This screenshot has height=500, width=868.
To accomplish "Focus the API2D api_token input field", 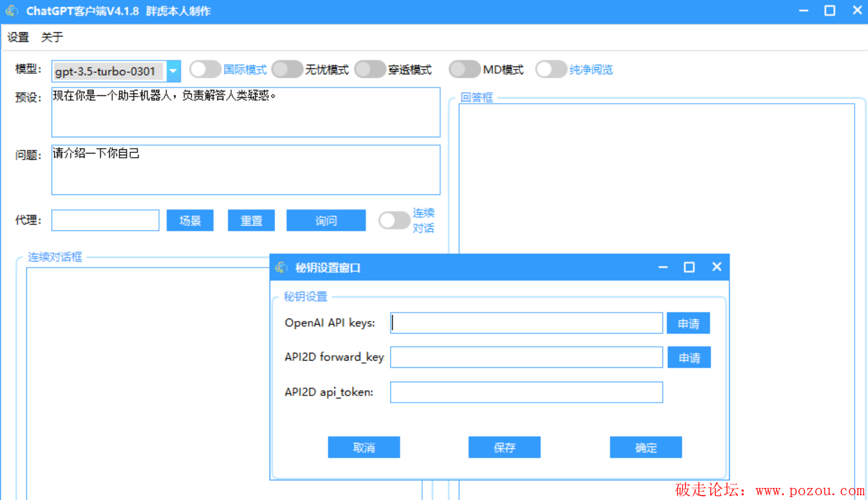I will [x=527, y=392].
